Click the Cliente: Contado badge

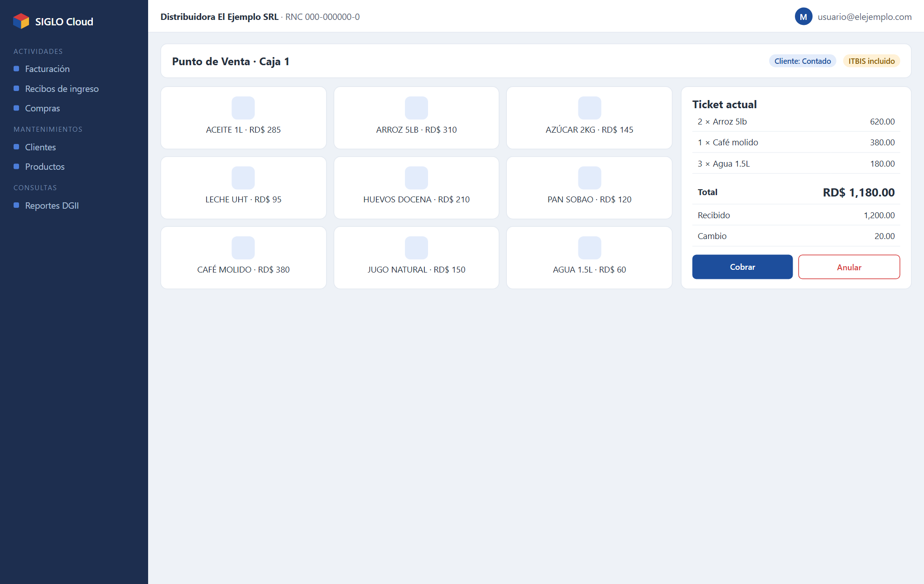click(802, 61)
